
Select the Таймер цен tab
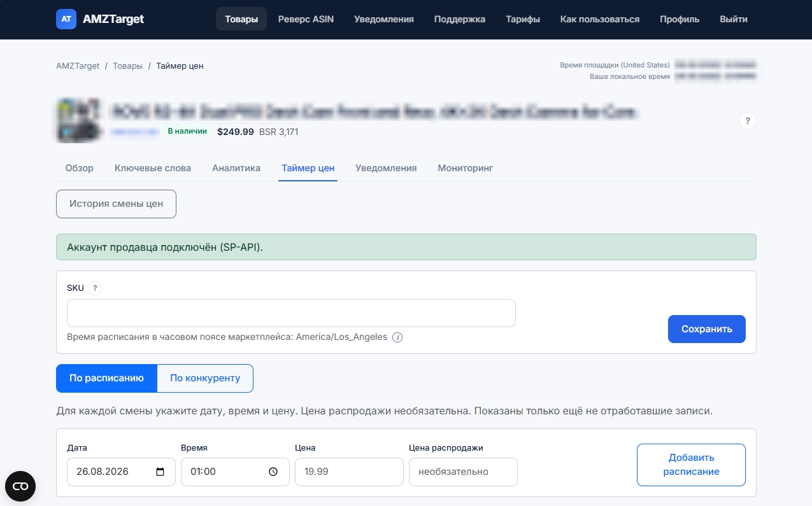pos(308,168)
